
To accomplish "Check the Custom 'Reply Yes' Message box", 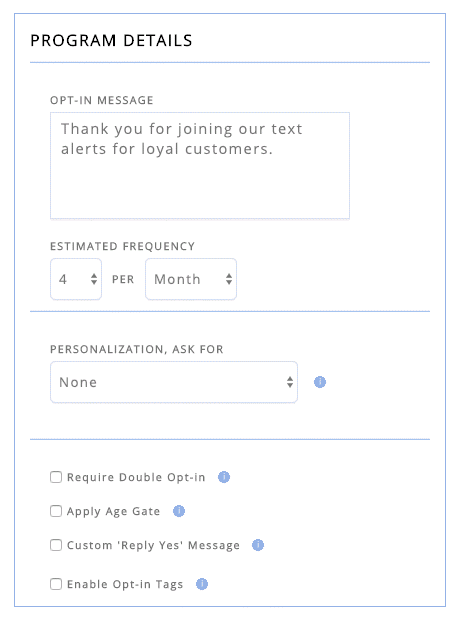I will tap(56, 545).
